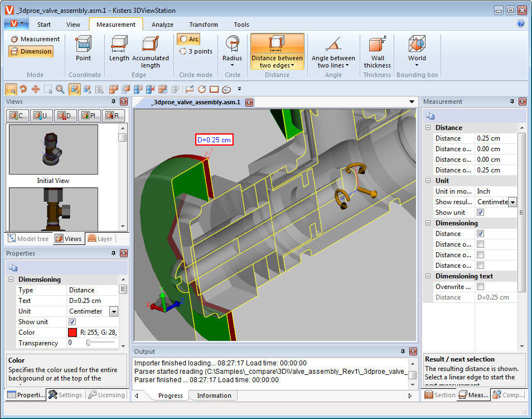The width and height of the screenshot is (532, 419).
Task: Select the Wall thickness tool
Action: click(378, 52)
